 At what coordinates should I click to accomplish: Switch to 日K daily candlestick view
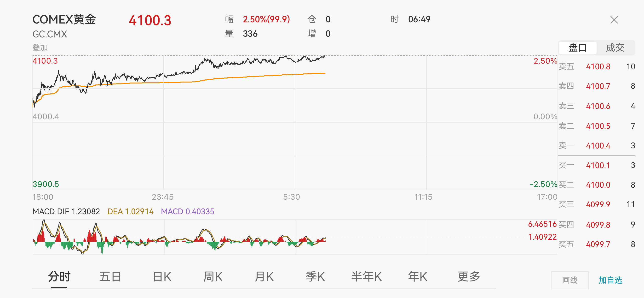pyautogui.click(x=162, y=277)
